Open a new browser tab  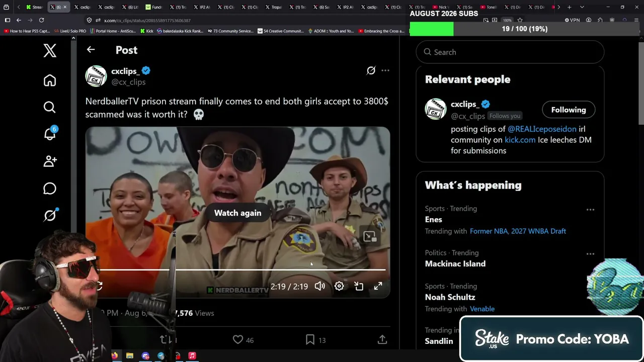[x=569, y=7]
